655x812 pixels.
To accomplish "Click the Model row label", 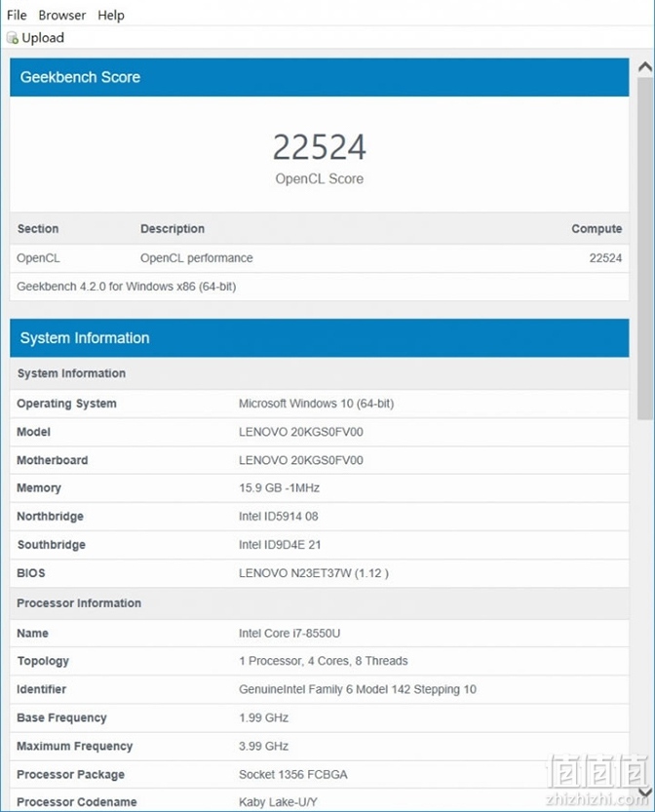I will [x=34, y=432].
